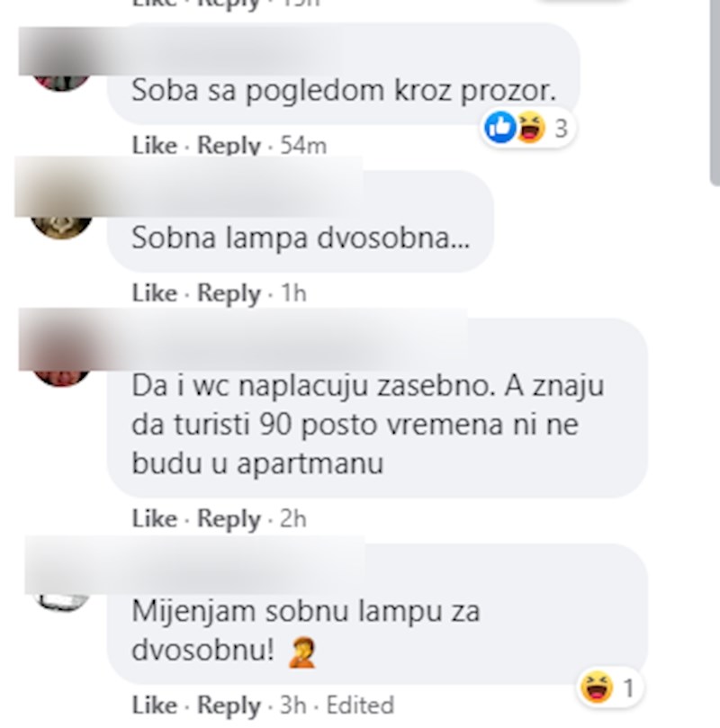Image resolution: width=720 pixels, height=728 pixels.
Task: Open the avatar beside the wc naplacuju comment
Action: 61,378
